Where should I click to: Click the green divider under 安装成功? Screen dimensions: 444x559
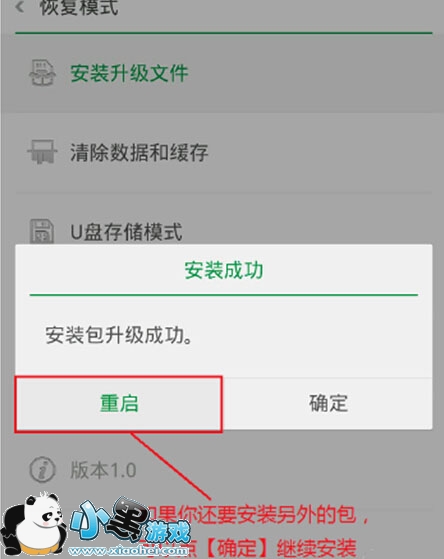[x=224, y=295]
